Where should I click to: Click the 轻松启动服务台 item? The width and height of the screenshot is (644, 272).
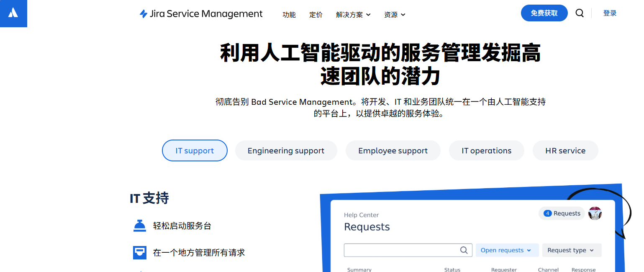[x=182, y=226]
